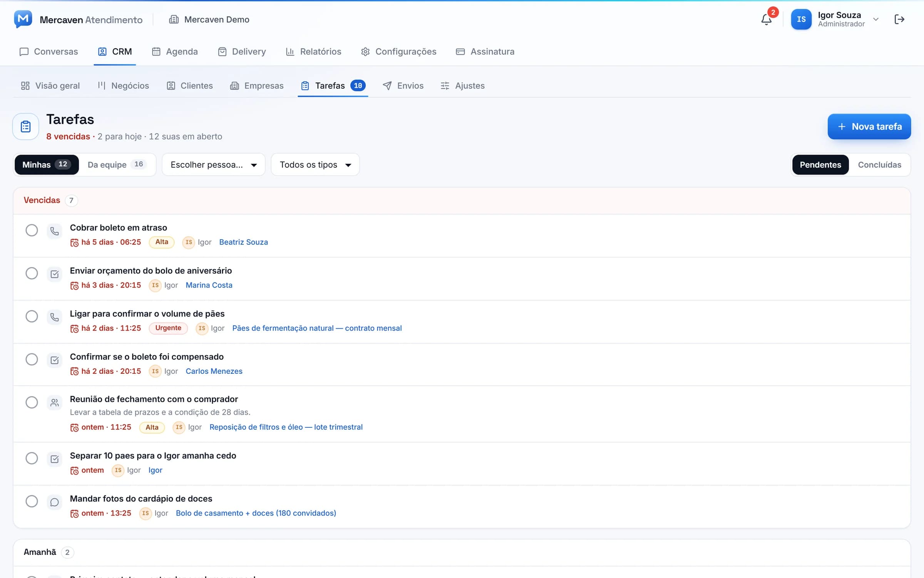Complete the Enviar orçamento do bolo task
The height and width of the screenshot is (578, 924).
point(32,273)
